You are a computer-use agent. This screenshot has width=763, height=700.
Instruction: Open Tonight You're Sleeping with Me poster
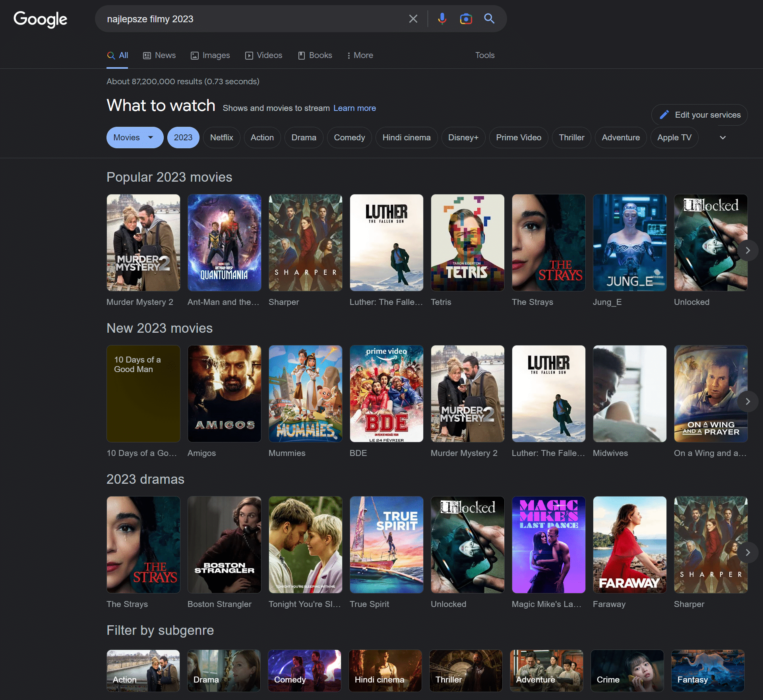pyautogui.click(x=306, y=545)
